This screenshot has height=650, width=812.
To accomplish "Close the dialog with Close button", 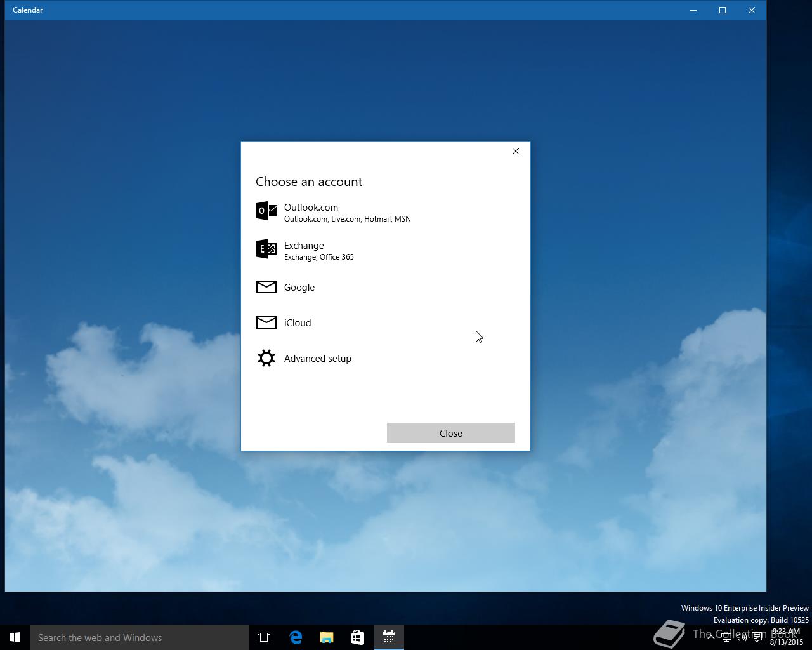I will click(451, 433).
